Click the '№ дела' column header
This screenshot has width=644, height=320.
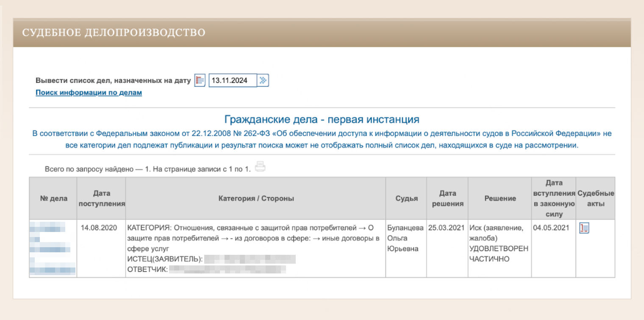pyautogui.click(x=53, y=199)
